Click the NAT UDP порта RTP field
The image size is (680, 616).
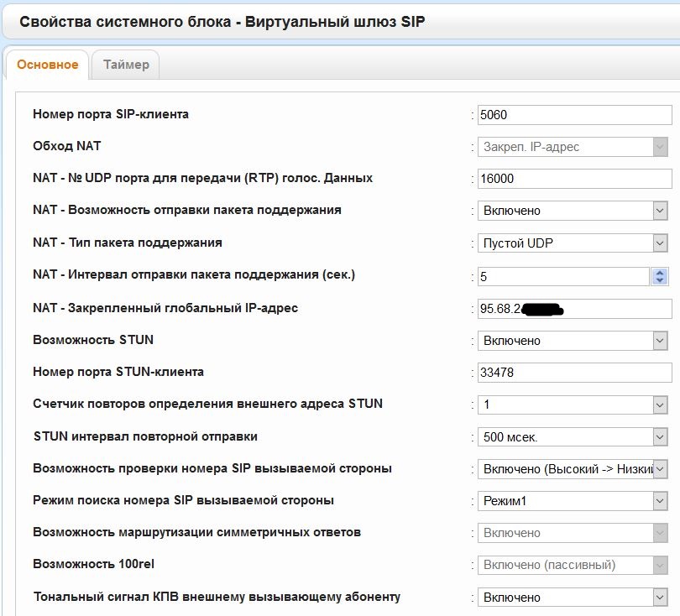click(574, 179)
